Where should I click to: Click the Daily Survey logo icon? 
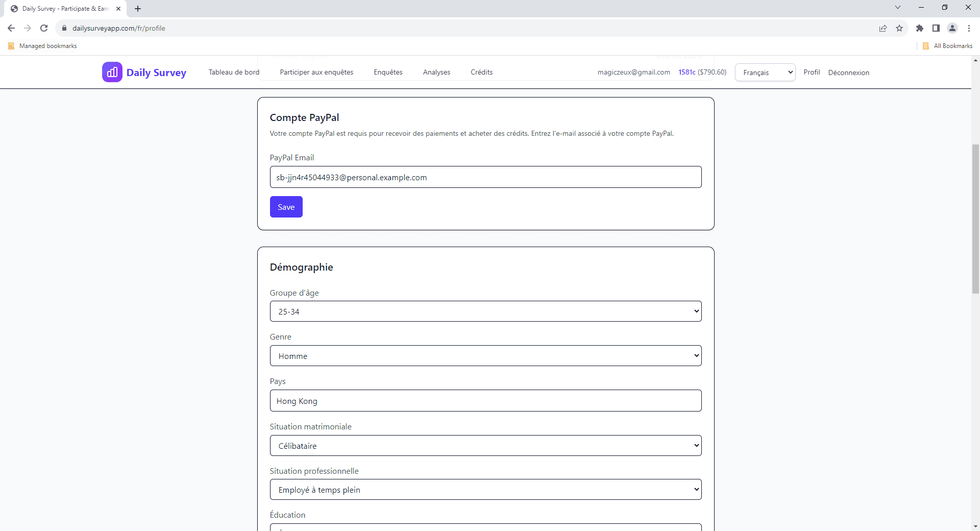112,72
